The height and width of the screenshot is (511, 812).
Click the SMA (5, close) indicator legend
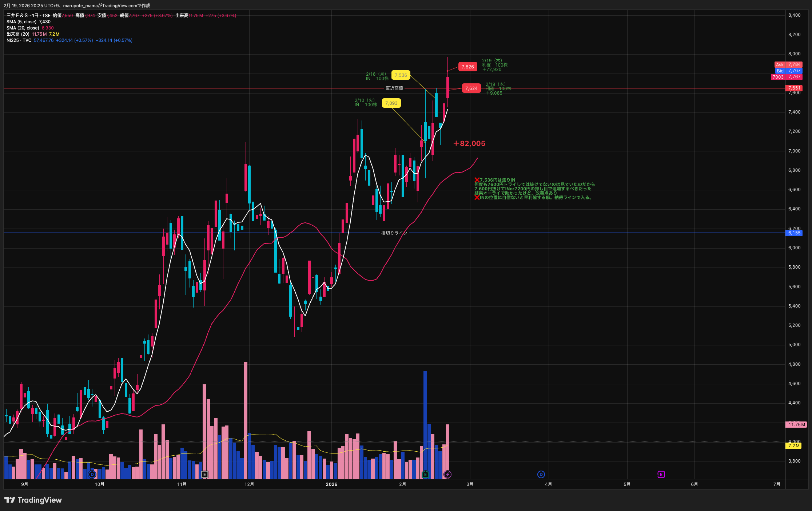click(22, 22)
